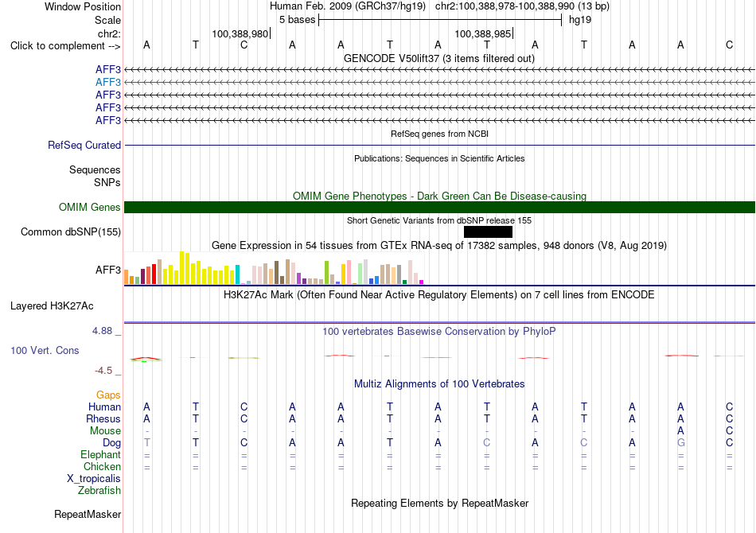Click the Dog species label
The width and height of the screenshot is (756, 533).
click(x=111, y=443)
